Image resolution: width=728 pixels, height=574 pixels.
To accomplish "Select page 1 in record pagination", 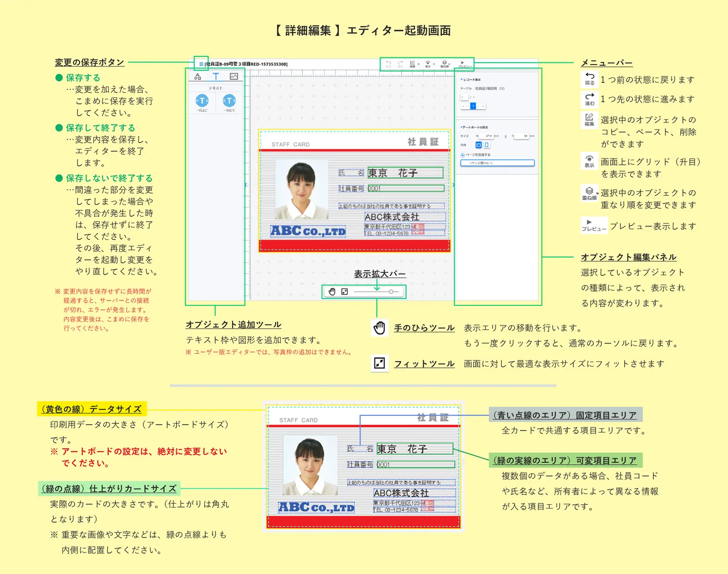I will point(473,106).
